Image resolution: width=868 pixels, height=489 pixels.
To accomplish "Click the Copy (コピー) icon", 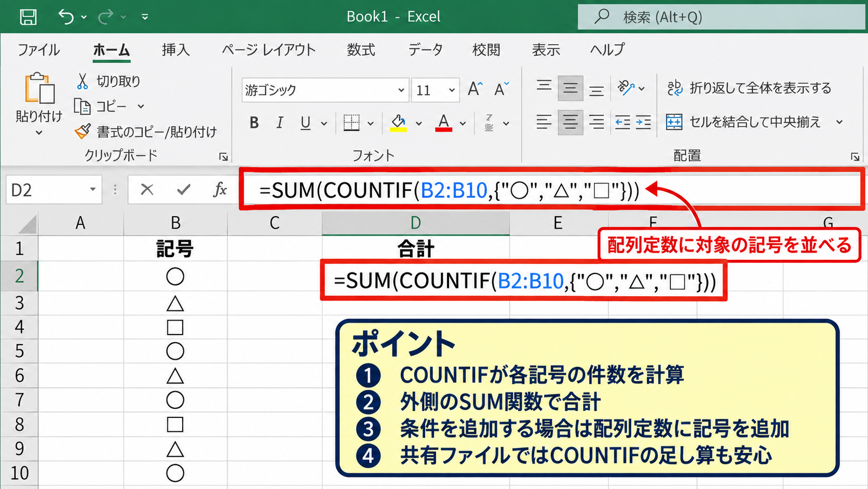I will [82, 106].
